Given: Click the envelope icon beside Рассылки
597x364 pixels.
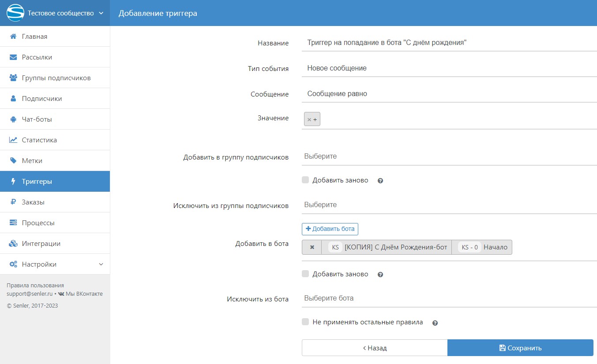Looking at the screenshot, I should (13, 57).
